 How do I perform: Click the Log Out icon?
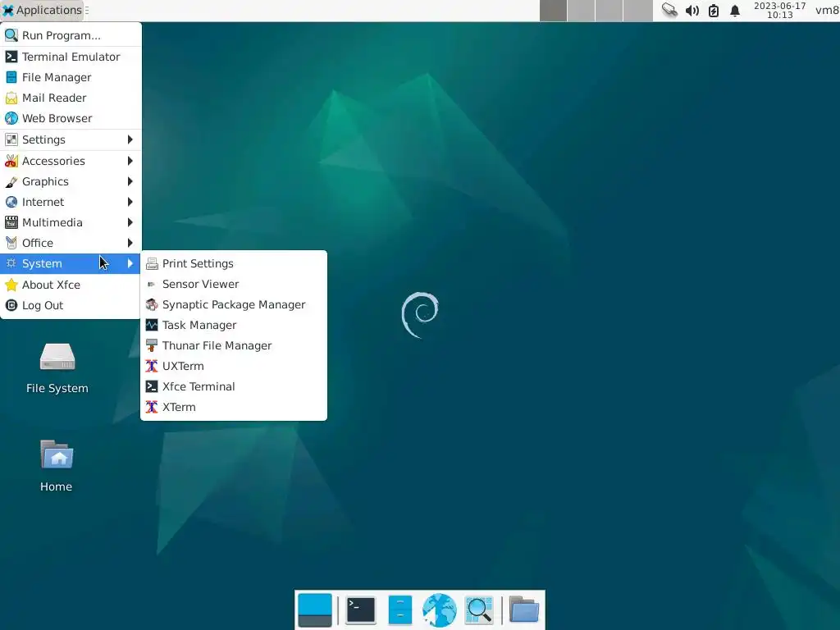pos(11,305)
